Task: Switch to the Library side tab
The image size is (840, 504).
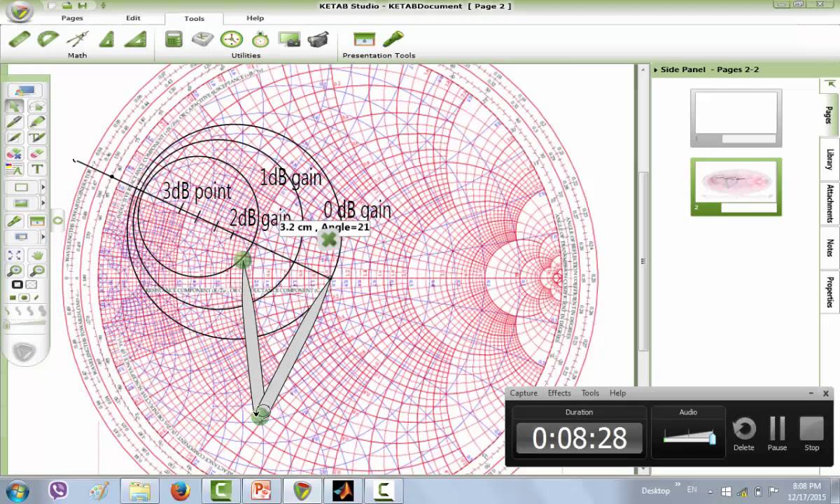Action: (829, 159)
